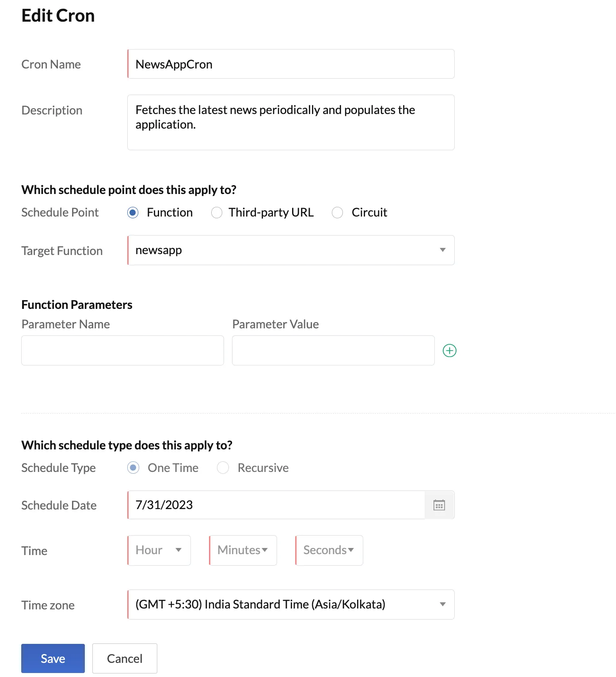Select the Function schedule point radio
Screen dimensions: 616x677
(133, 213)
